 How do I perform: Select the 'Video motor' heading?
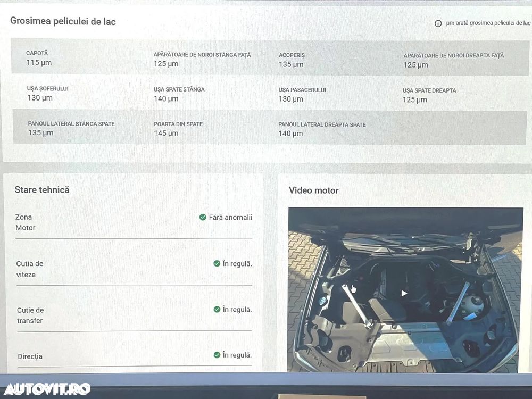click(x=314, y=190)
